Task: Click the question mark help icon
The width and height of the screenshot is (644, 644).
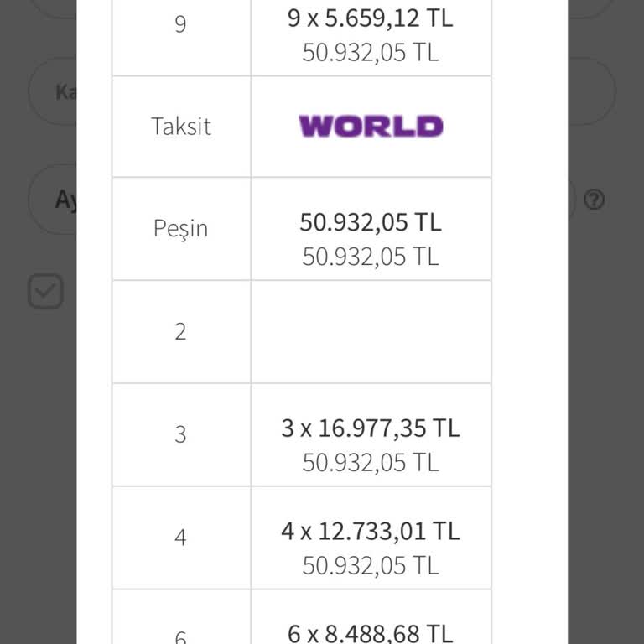Action: (x=594, y=200)
